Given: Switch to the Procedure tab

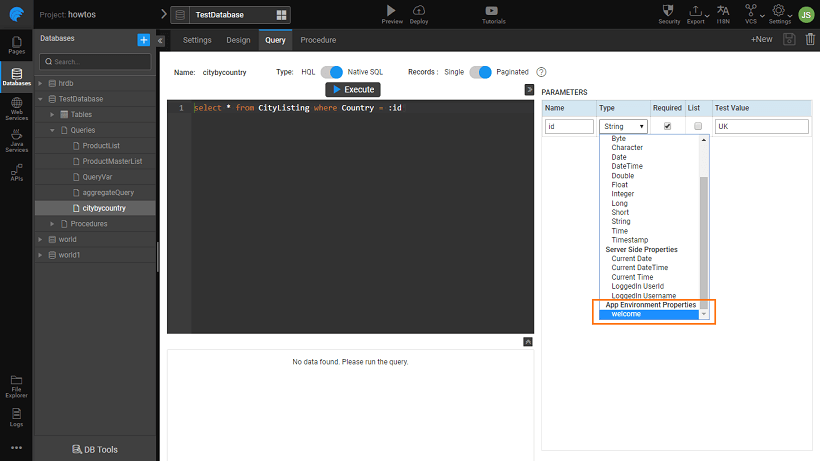Looking at the screenshot, I should (x=318, y=40).
